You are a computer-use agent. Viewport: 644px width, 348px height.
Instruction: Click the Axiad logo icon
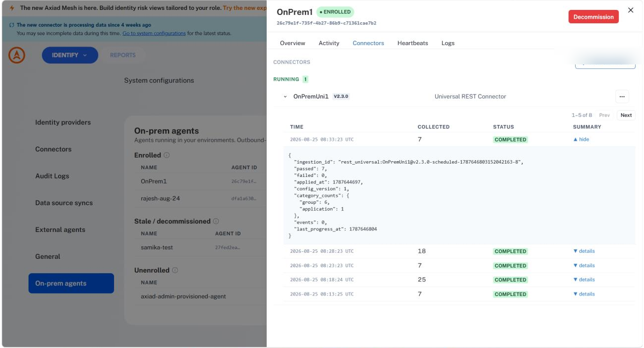(17, 56)
